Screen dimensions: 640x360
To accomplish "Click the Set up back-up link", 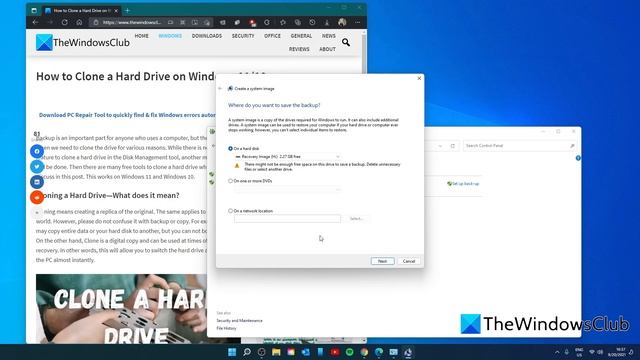I will (x=463, y=184).
